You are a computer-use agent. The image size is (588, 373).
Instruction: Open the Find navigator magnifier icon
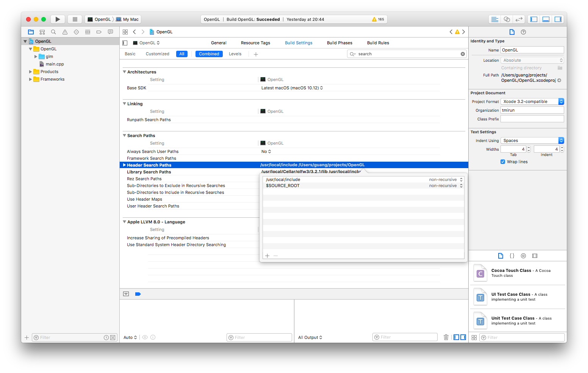pyautogui.click(x=53, y=32)
